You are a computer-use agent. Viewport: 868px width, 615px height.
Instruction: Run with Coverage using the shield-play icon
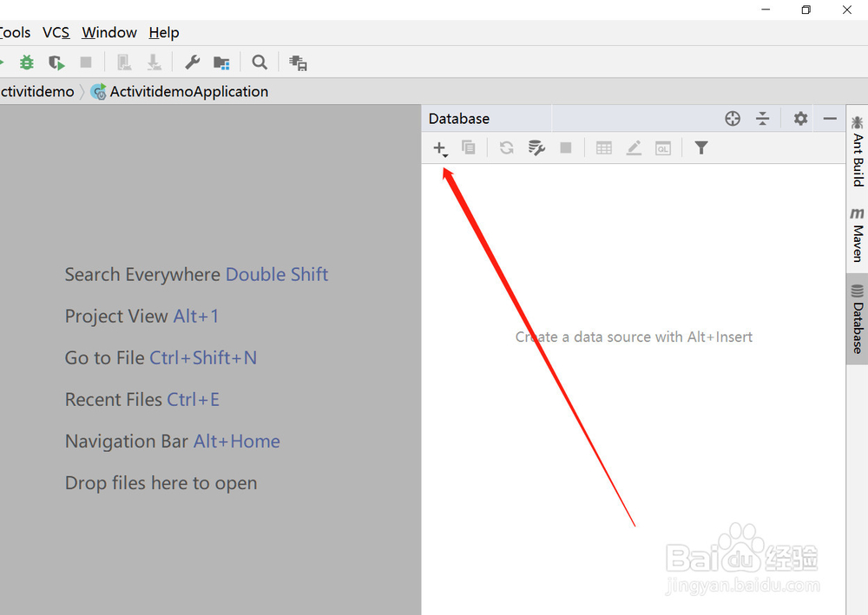click(56, 62)
